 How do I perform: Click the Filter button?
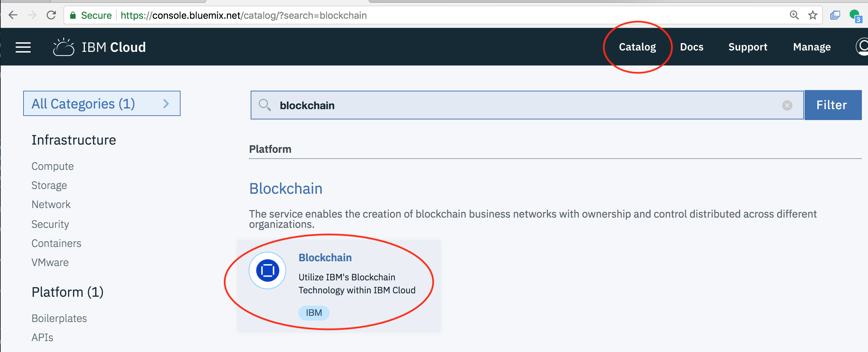tap(833, 105)
